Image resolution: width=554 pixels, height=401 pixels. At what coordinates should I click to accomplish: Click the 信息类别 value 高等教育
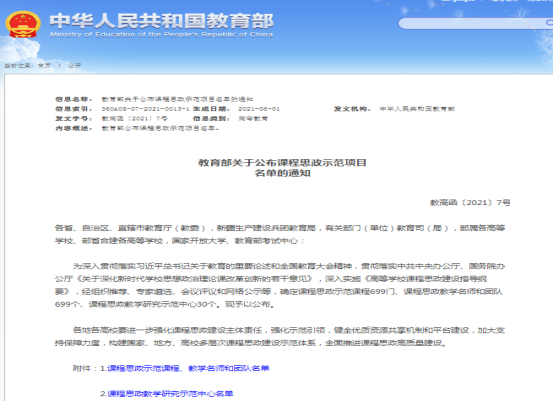pyautogui.click(x=253, y=119)
